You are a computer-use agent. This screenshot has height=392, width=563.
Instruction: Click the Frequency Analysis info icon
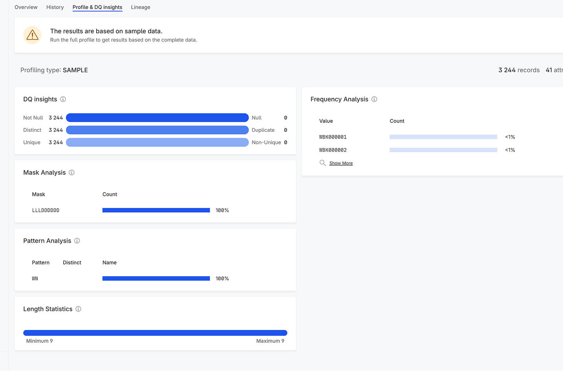374,99
